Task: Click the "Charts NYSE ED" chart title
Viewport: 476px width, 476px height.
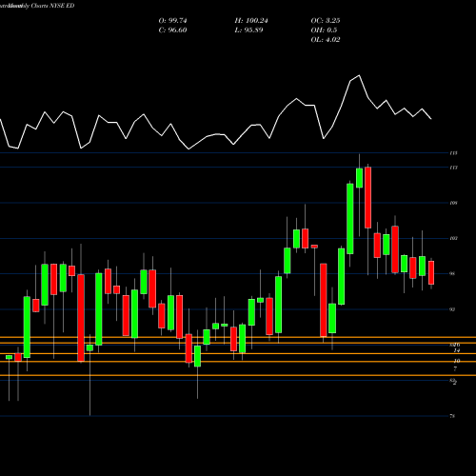Action: pyautogui.click(x=52, y=6)
